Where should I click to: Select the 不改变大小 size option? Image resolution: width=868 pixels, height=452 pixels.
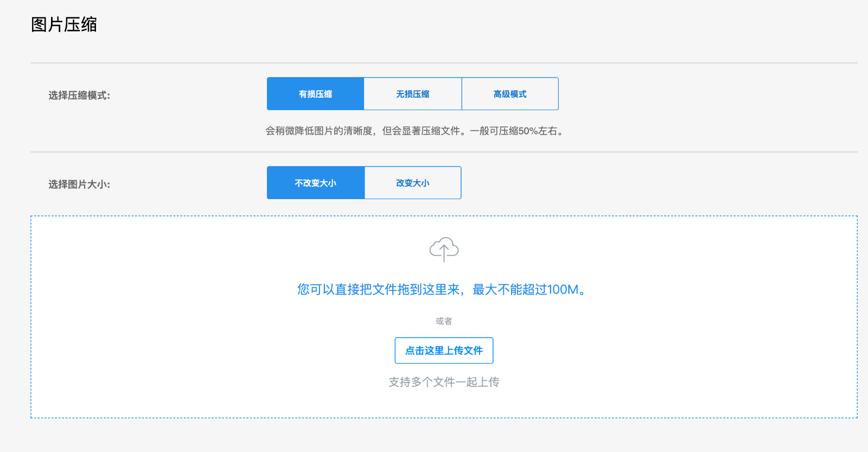click(315, 183)
